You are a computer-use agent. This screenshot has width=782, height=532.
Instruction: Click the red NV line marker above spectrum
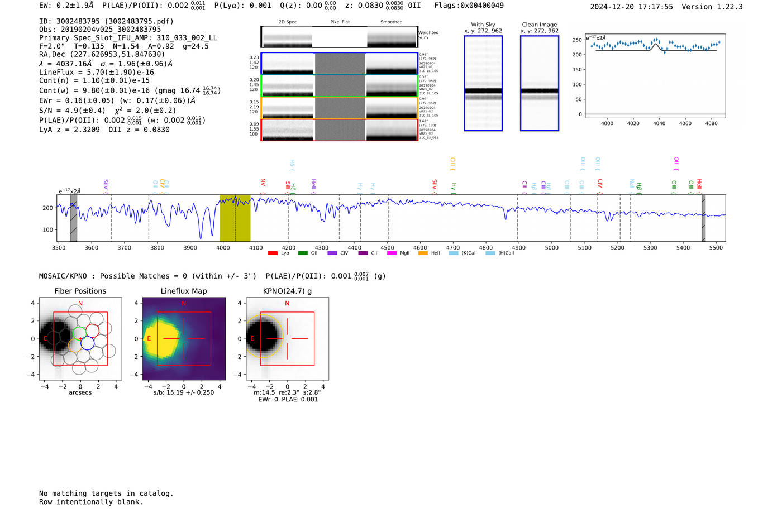263,183
